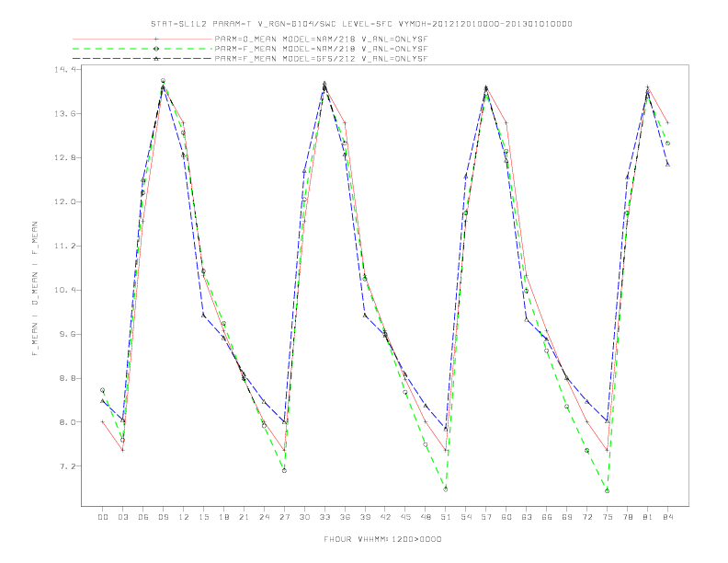Click the x-axis tick label 09
This screenshot has height=563, width=728.
[x=163, y=517]
